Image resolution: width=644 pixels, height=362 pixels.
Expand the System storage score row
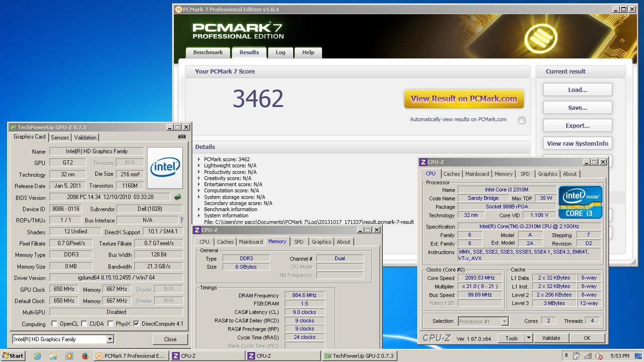click(x=199, y=197)
